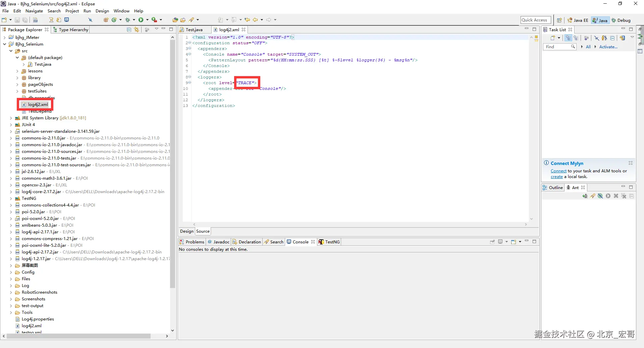Click the Package Explorer horizontal scrollbar

click(x=78, y=336)
